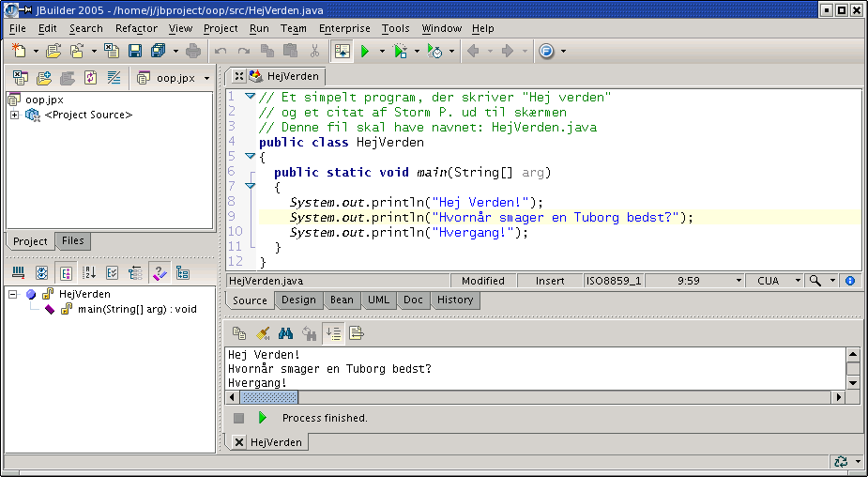Open the Refactor menu
This screenshot has width=868, height=477.
(x=136, y=28)
